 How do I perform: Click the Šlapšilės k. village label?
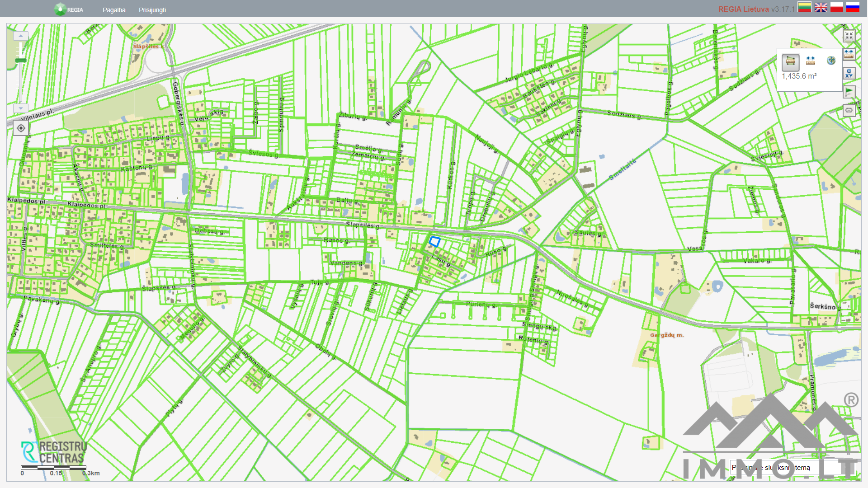149,46
